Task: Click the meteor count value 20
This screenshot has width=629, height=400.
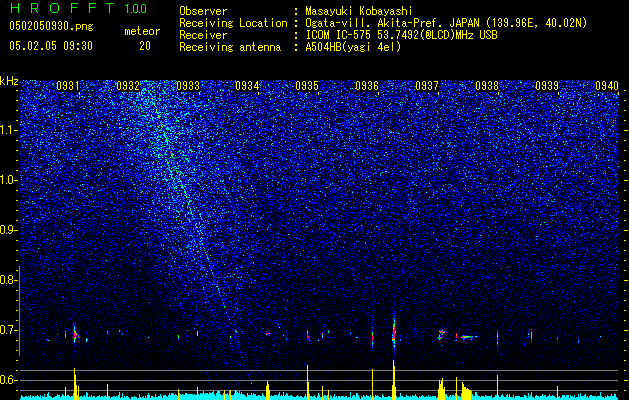Action: [145, 46]
